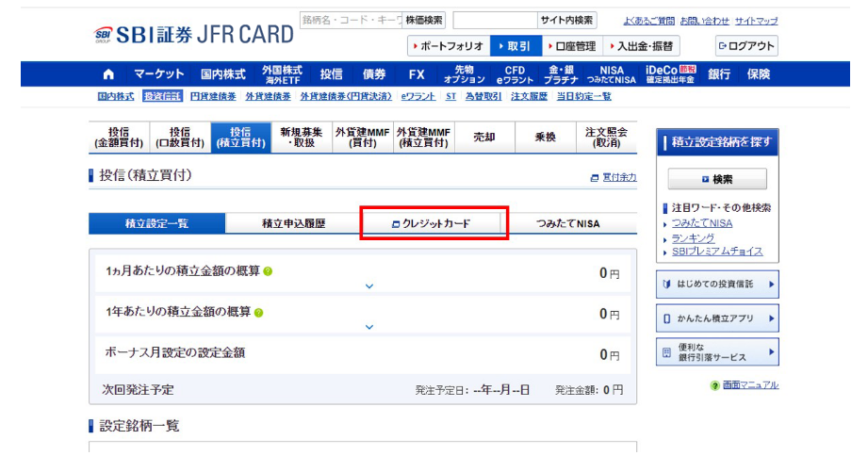Expand the monthly accumulation amount details chevron

[369, 286]
